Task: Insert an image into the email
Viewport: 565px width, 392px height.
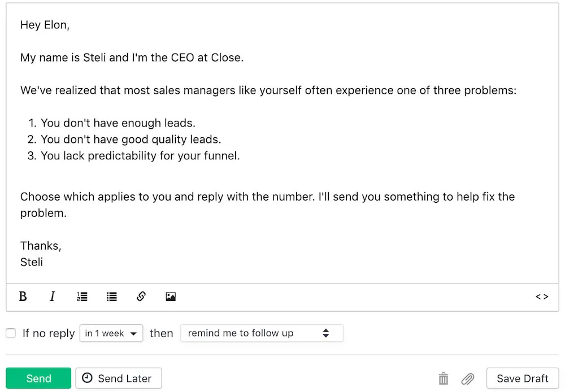Action: point(171,297)
